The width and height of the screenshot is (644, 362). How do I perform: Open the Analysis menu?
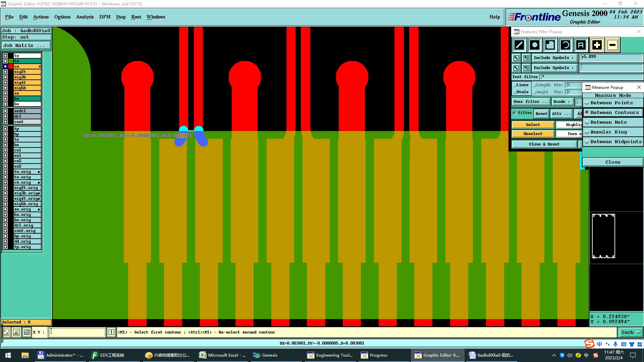(x=85, y=17)
